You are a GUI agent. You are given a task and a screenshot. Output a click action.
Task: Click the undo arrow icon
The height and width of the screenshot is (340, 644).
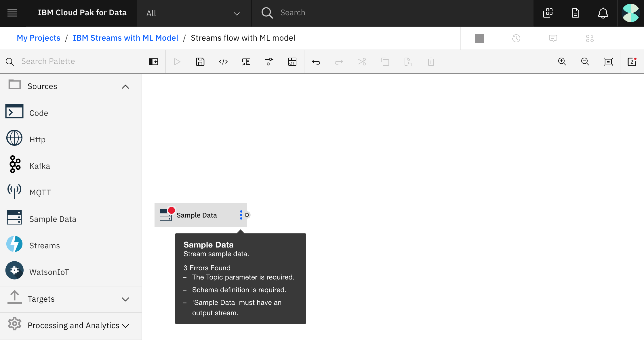(316, 62)
